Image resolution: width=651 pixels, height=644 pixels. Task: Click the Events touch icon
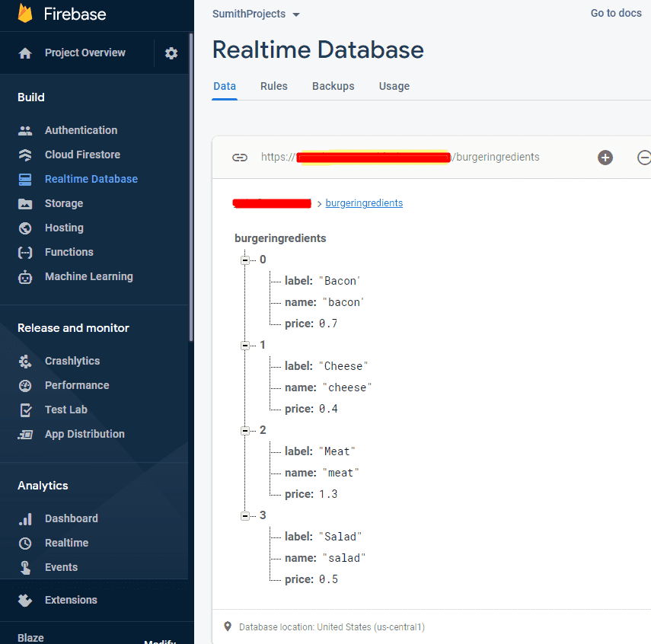click(x=25, y=568)
